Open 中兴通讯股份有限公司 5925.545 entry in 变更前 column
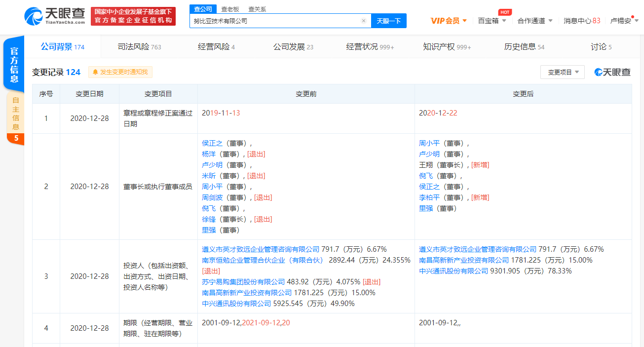 click(236, 304)
